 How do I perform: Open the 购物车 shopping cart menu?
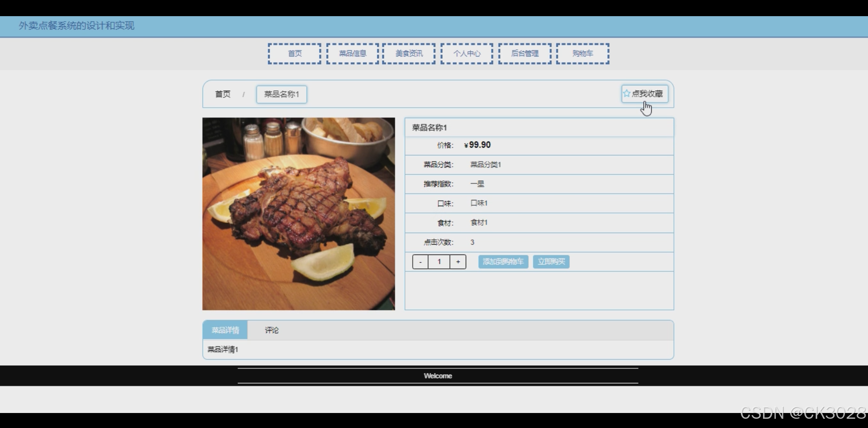pyautogui.click(x=583, y=54)
